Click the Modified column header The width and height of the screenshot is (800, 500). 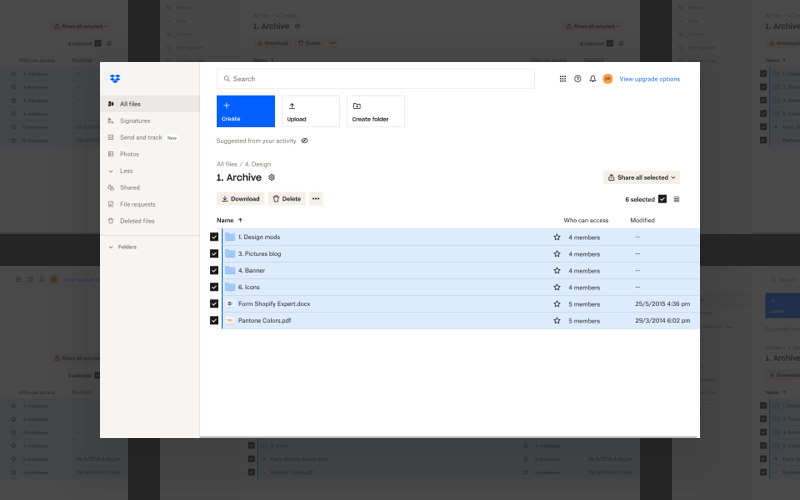[642, 220]
